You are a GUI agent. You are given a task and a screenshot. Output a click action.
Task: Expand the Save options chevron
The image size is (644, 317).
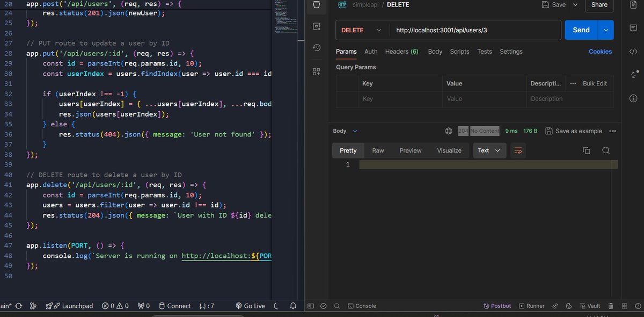coord(575,4)
